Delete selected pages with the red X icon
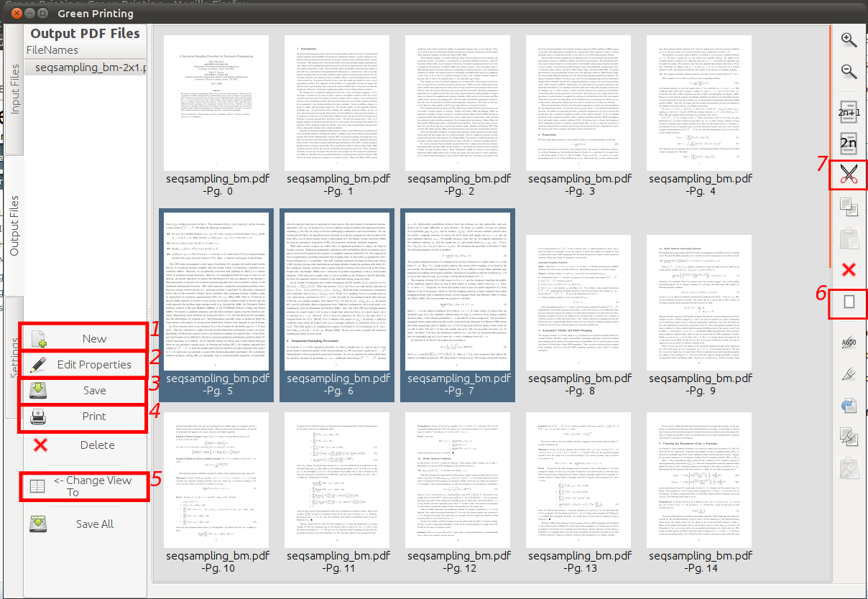 [849, 269]
